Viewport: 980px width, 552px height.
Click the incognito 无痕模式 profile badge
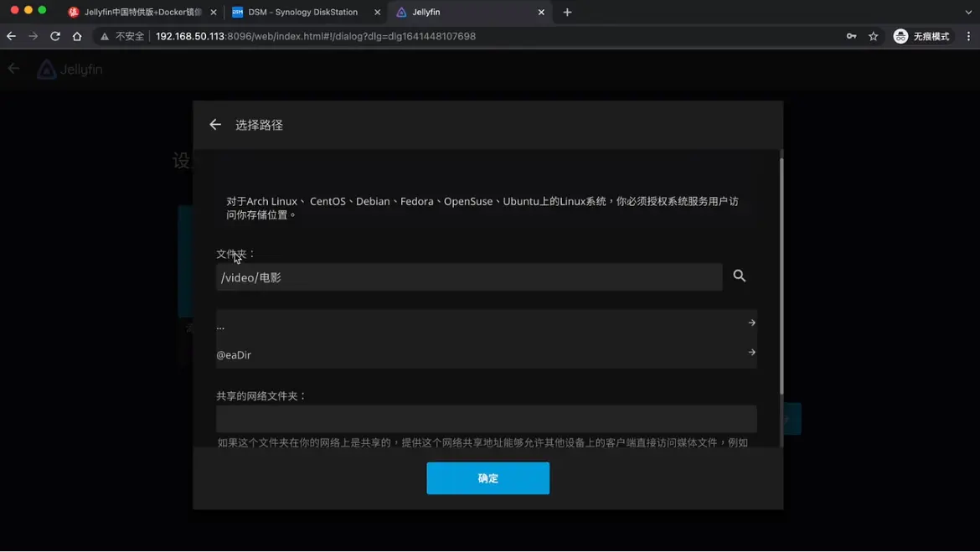pyautogui.click(x=921, y=36)
